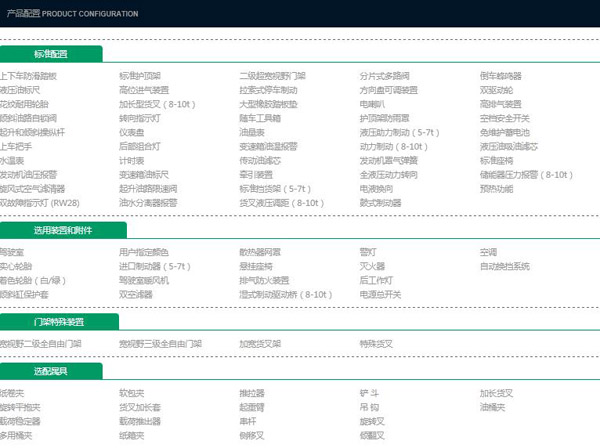Click the 特殊货叉 item
Image resolution: width=600 pixels, height=448 pixels.
(x=376, y=343)
